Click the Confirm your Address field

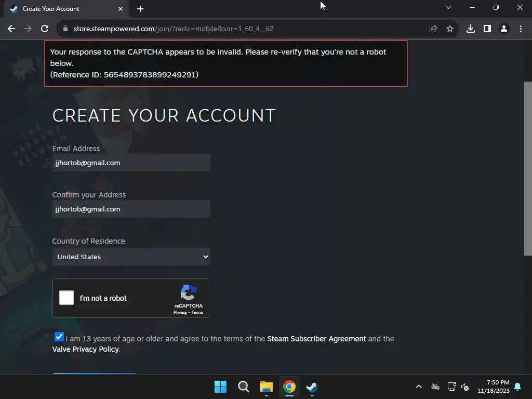[x=131, y=209]
